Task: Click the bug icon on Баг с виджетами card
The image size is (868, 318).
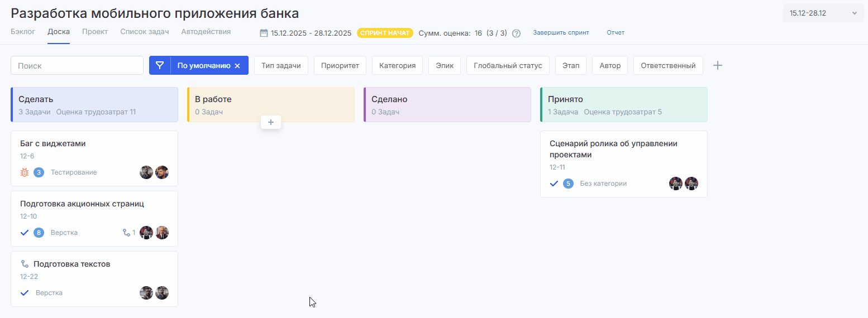Action: [25, 172]
